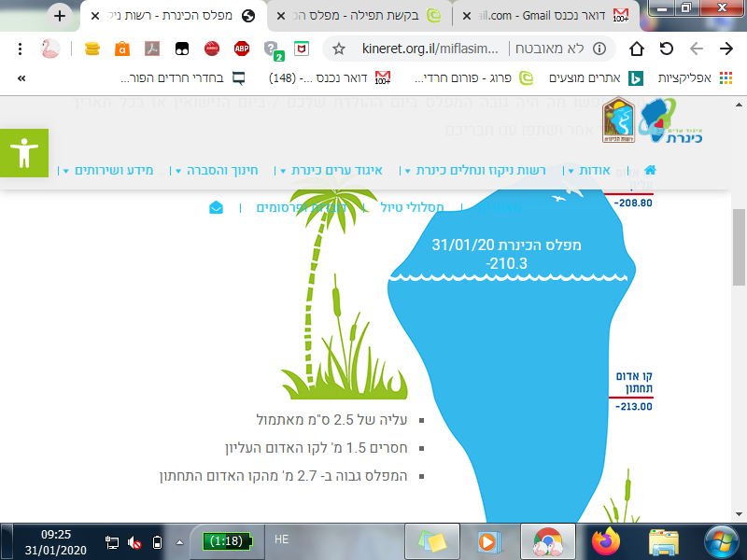
Task: Click המפלס גבוה ב- 2.7 מ' text
Action: [x=284, y=476]
